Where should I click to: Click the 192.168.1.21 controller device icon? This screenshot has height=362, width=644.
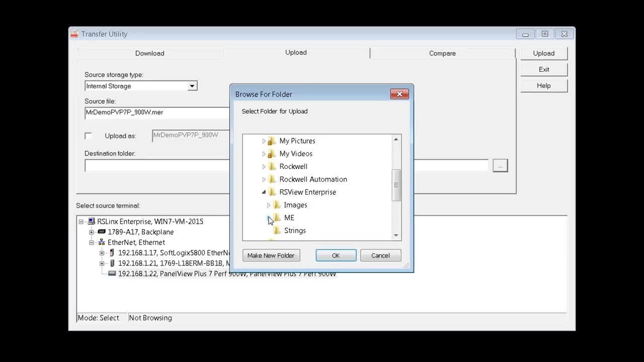tap(112, 263)
